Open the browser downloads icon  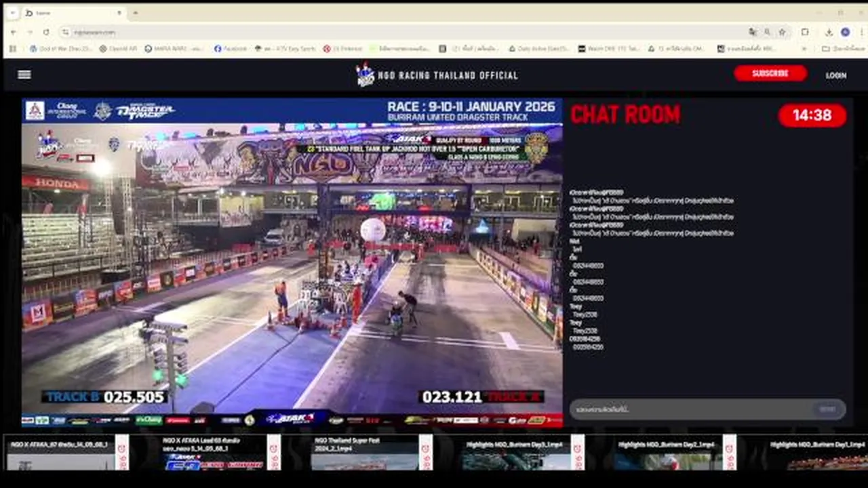pos(829,32)
